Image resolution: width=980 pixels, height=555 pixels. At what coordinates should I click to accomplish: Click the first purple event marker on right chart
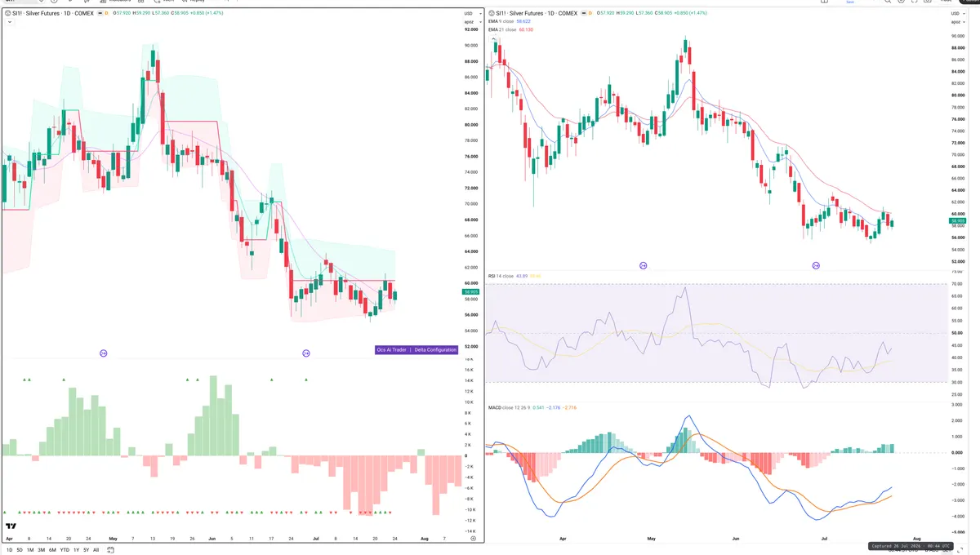click(643, 265)
